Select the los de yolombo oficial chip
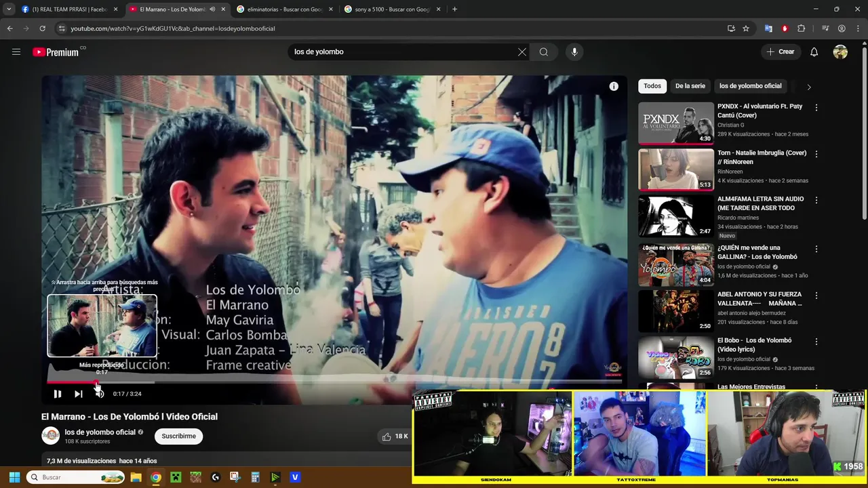This screenshot has width=868, height=488. [750, 86]
